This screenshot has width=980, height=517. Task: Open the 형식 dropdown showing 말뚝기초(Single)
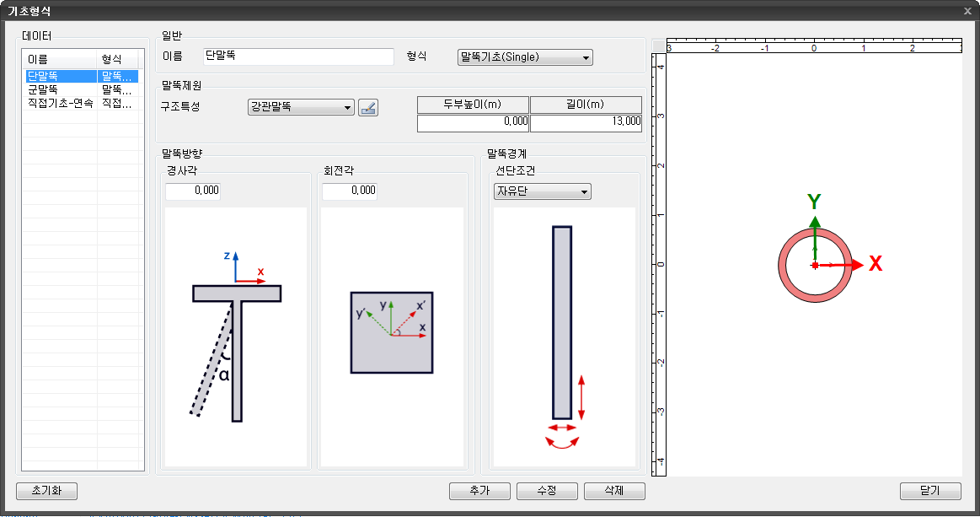524,57
